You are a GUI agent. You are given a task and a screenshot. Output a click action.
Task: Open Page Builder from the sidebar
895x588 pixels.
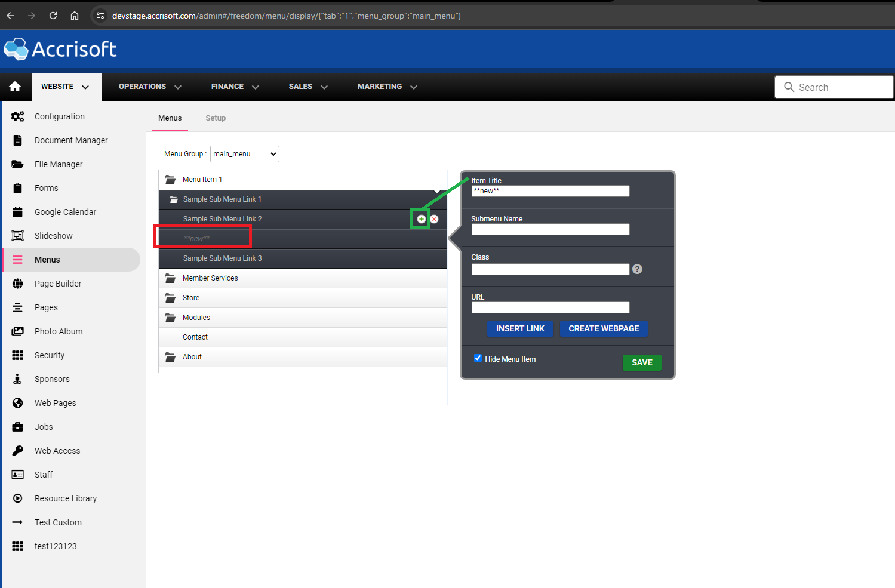[x=58, y=284]
